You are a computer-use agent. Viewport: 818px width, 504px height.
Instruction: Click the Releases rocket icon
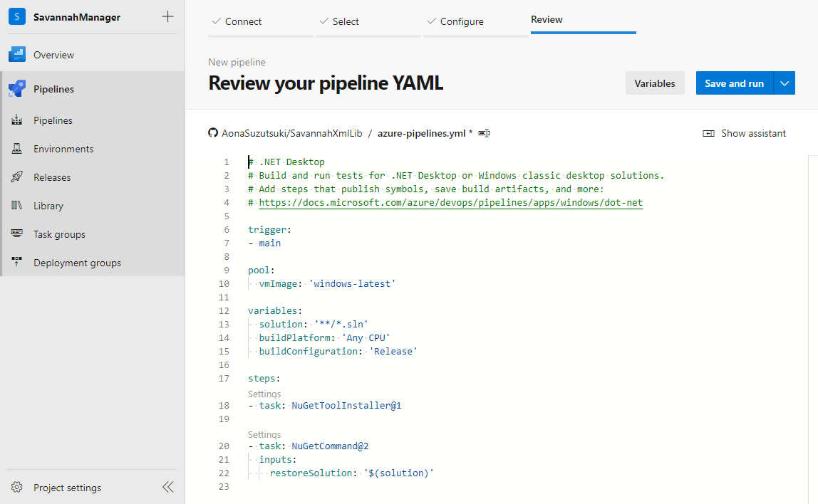[x=16, y=177]
